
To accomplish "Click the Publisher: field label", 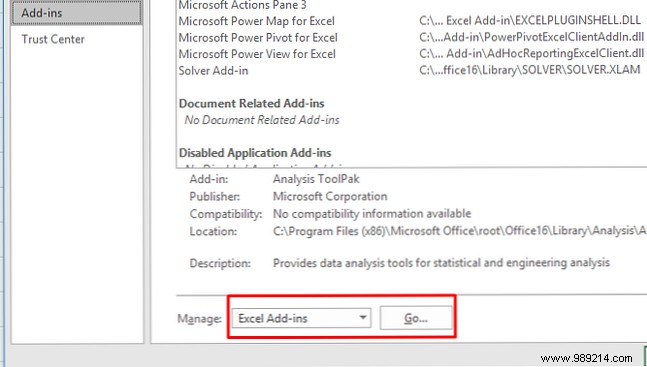I will click(215, 197).
